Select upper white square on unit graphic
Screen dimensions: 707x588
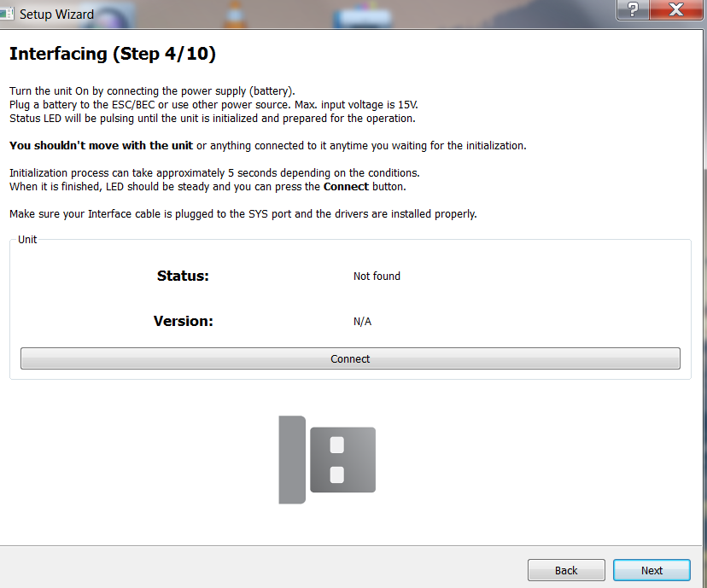pos(337,445)
